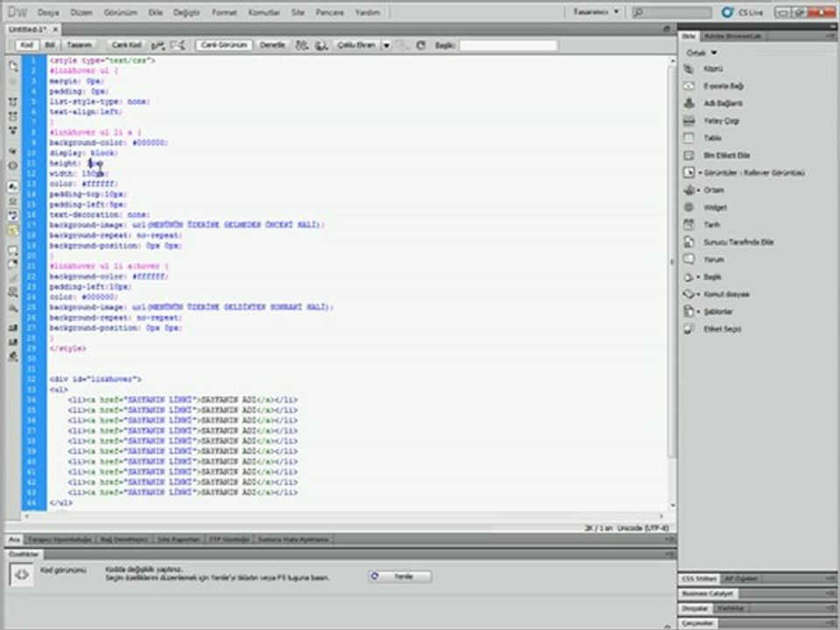Image resolution: width=840 pixels, height=630 pixels.
Task: Click the Başlık head icon in Ekle panel
Action: tap(689, 277)
